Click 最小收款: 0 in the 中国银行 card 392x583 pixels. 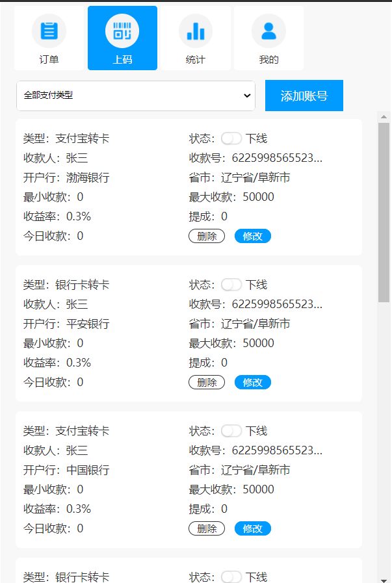pyautogui.click(x=53, y=489)
